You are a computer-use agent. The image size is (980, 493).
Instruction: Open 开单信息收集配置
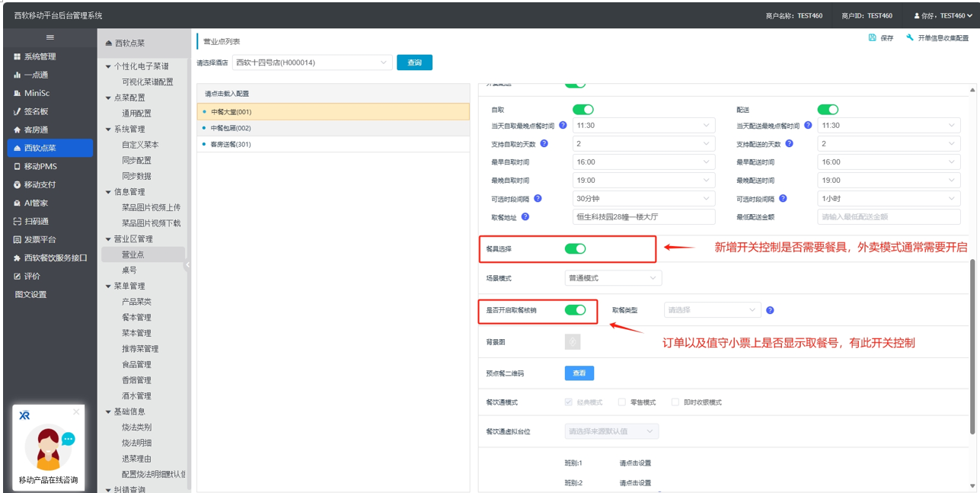937,38
